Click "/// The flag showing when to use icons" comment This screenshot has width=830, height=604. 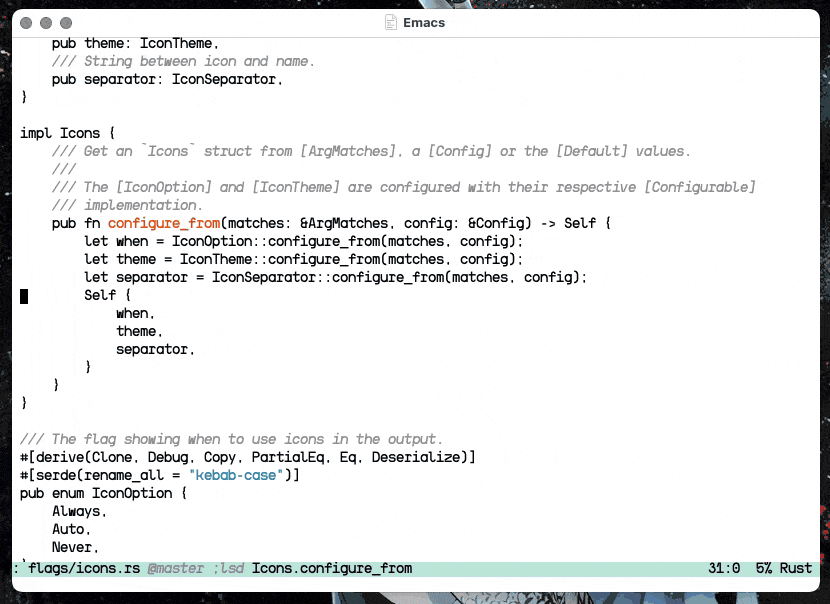click(x=231, y=439)
